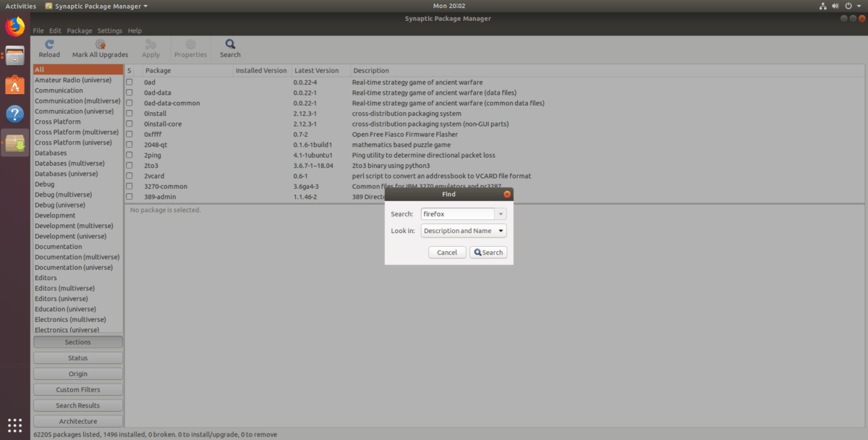The image size is (868, 440).
Task: Mark the 0ad-data-common package checkbox
Action: click(x=129, y=103)
